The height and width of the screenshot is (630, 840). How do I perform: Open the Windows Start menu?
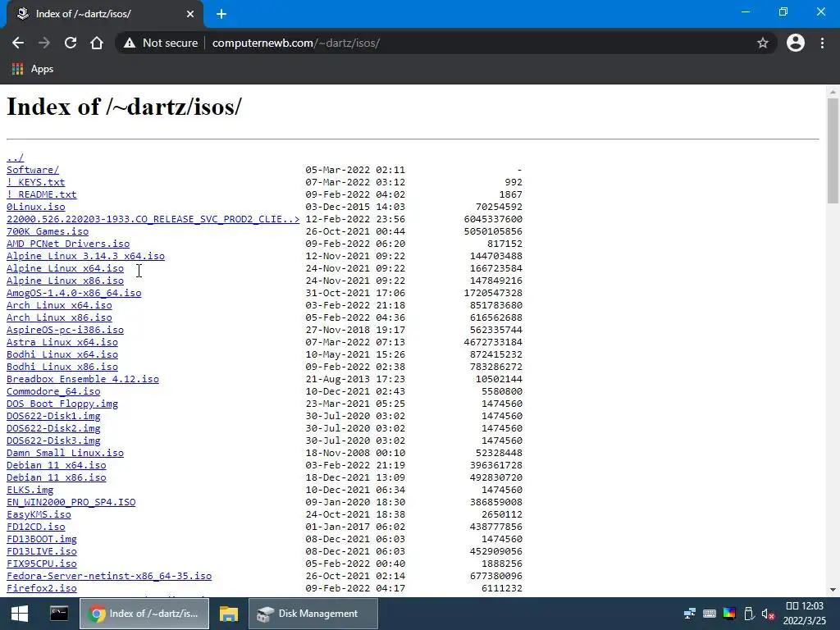20,614
